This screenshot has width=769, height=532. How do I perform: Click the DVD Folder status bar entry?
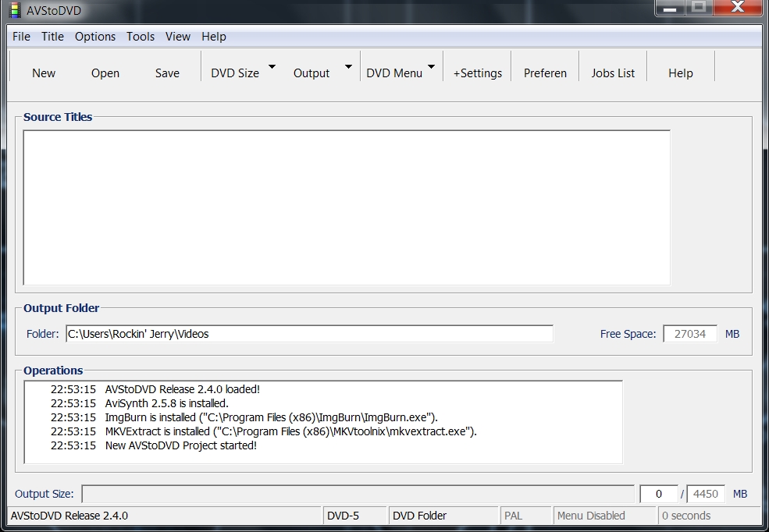click(x=444, y=516)
